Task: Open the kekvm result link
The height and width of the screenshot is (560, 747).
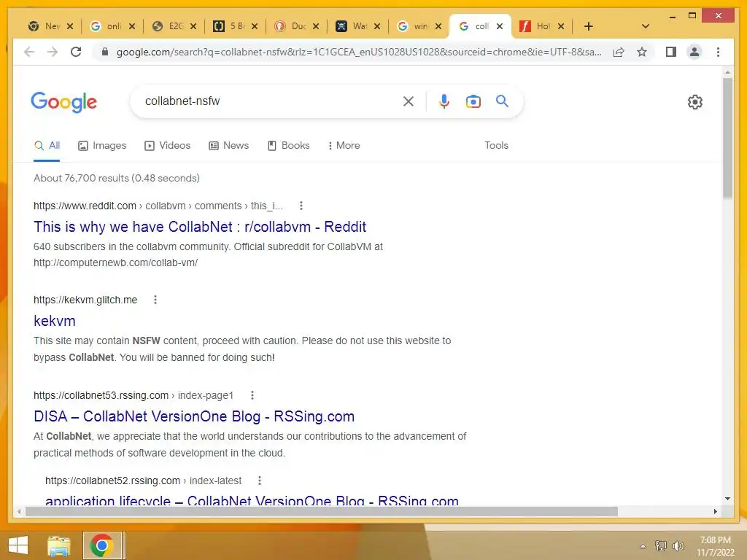Action: tap(54, 321)
